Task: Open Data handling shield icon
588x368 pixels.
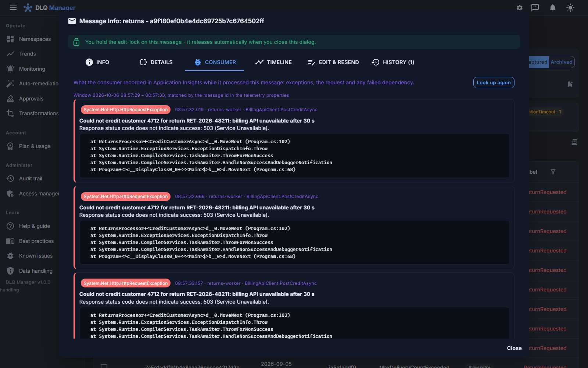Action: click(x=10, y=271)
